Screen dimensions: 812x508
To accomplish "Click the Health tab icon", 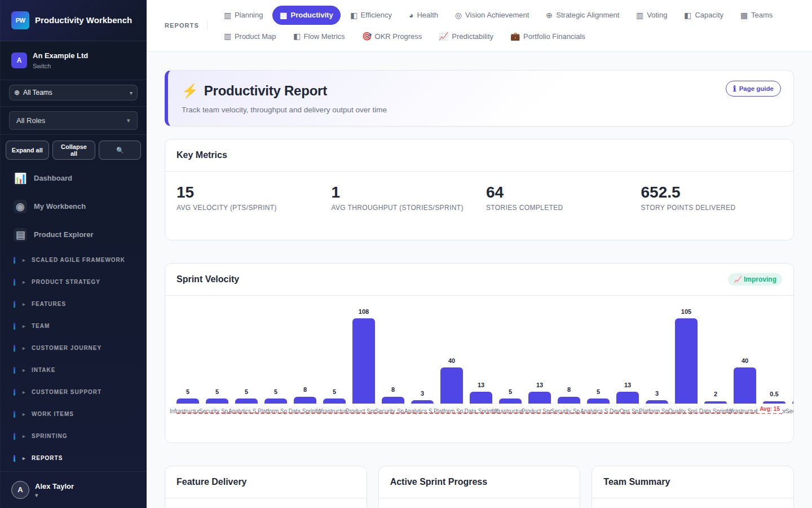I will point(411,15).
